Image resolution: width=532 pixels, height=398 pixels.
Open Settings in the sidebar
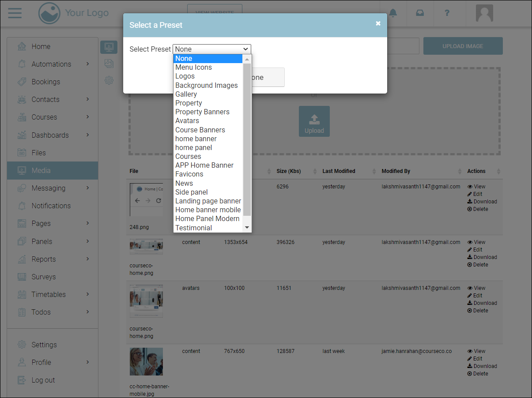44,345
